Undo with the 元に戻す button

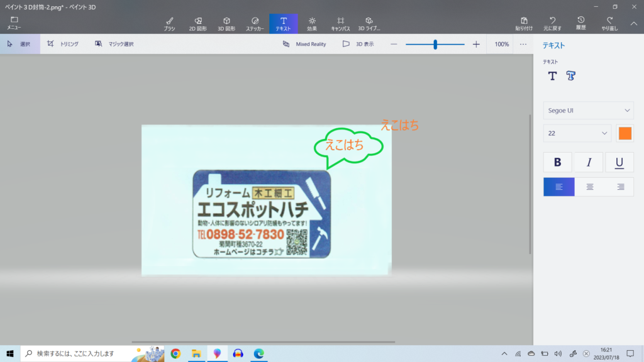[552, 24]
